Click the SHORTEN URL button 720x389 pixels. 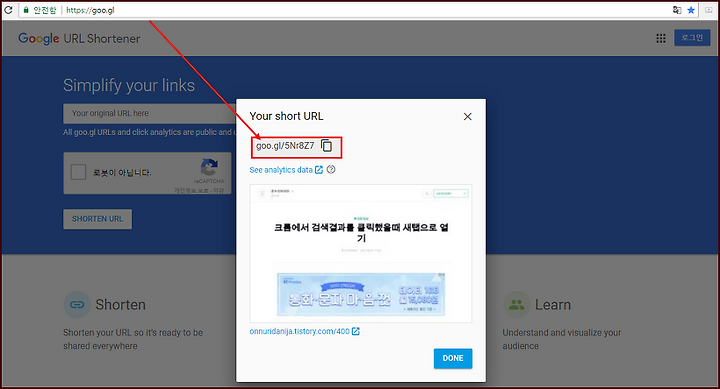pyautogui.click(x=97, y=219)
